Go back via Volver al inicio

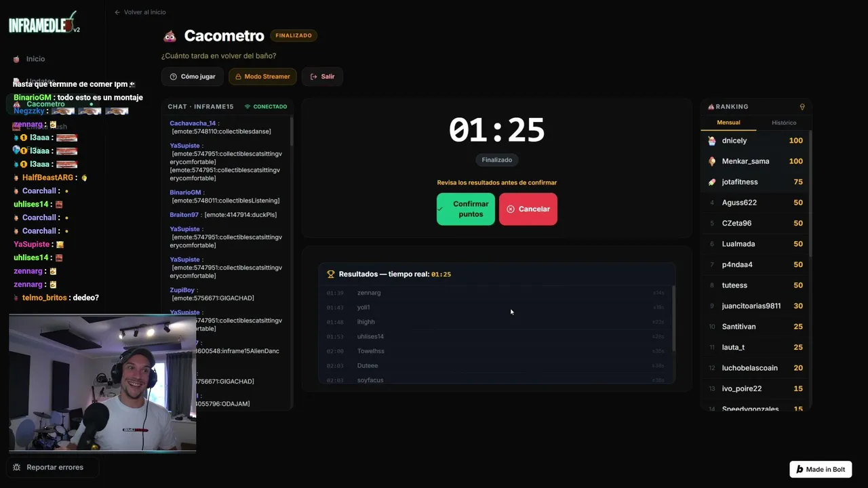(140, 12)
